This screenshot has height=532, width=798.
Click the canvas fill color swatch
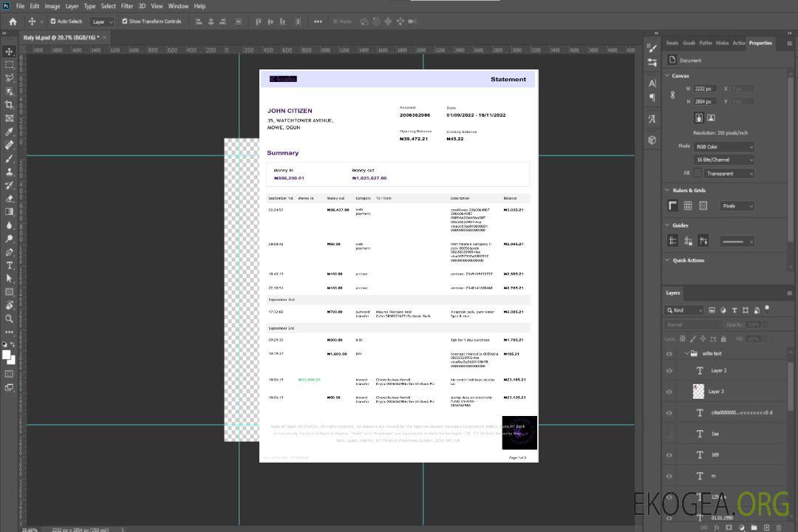point(698,173)
